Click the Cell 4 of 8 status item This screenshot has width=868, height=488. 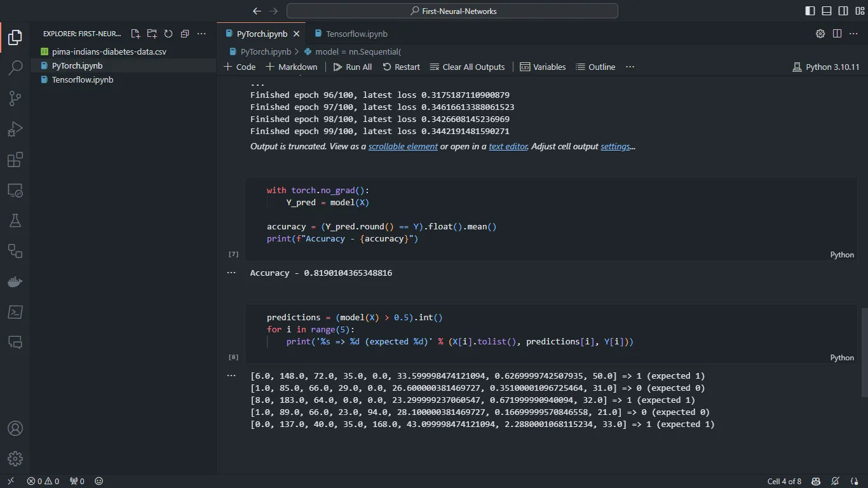784,481
